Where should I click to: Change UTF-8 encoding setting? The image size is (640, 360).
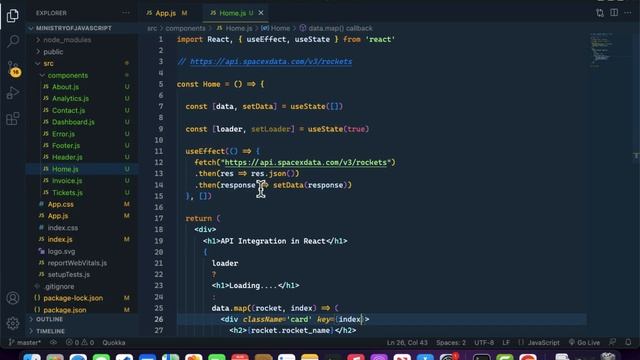(x=484, y=343)
